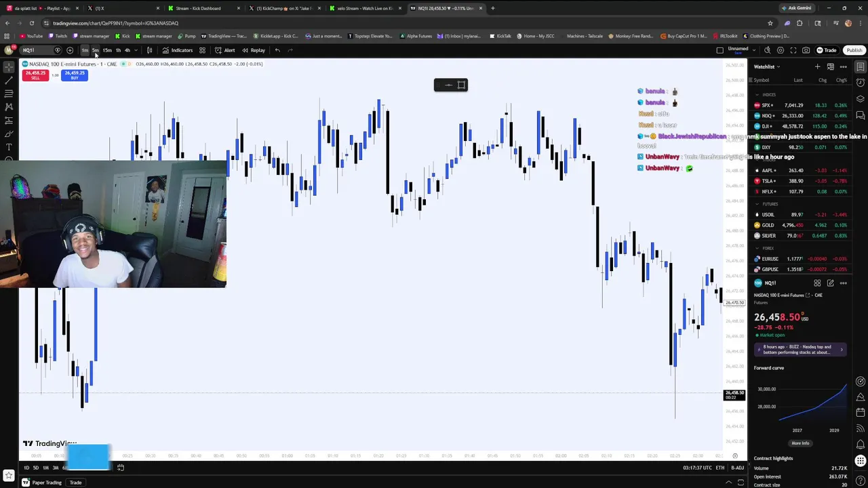Undo the last chart action
Viewport: 868px width, 488px height.
(x=277, y=50)
